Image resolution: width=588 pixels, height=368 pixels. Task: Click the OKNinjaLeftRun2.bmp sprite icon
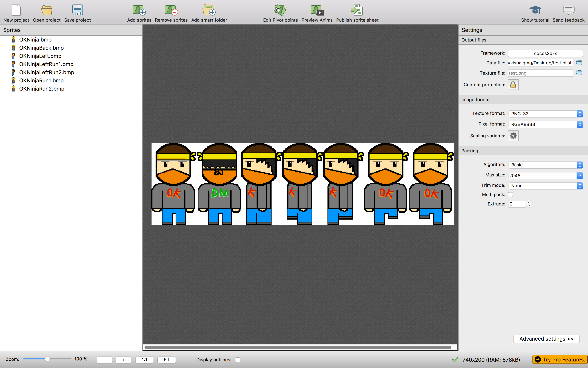pyautogui.click(x=14, y=72)
